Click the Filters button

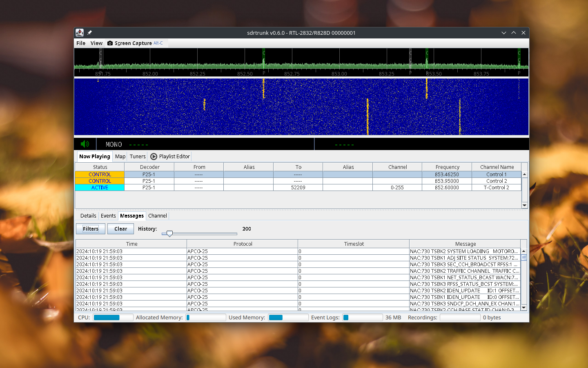coord(91,229)
